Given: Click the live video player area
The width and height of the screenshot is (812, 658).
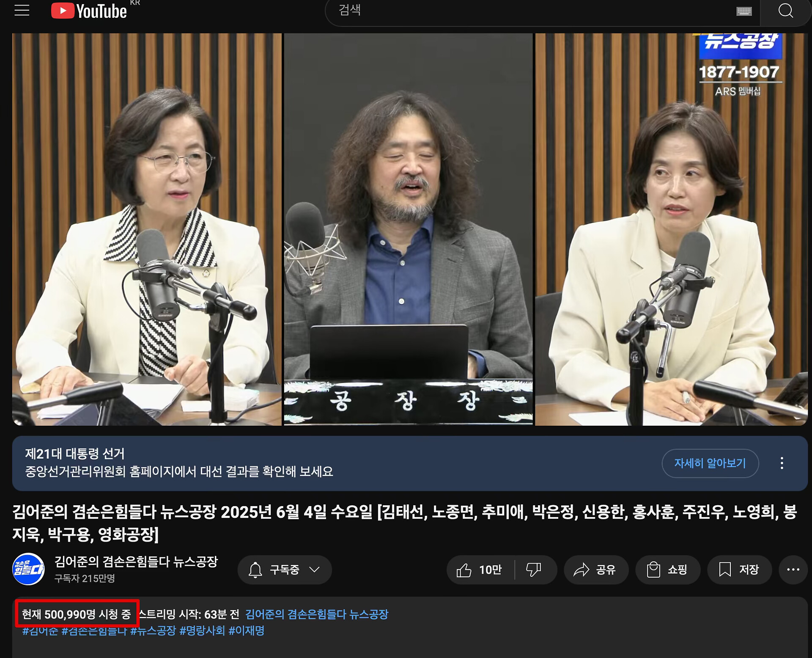Looking at the screenshot, I should (409, 229).
